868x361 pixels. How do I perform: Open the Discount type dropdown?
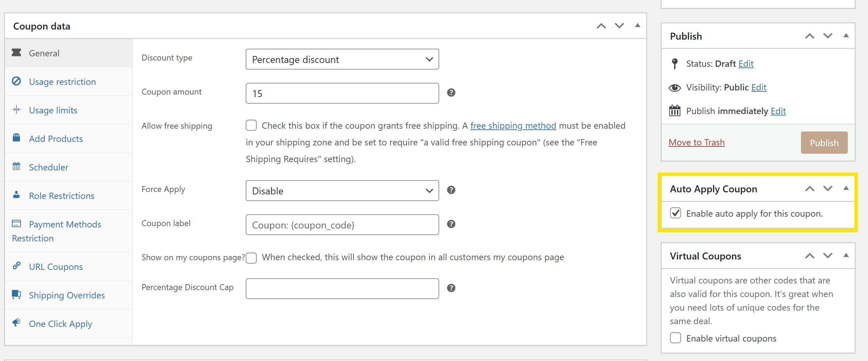click(x=342, y=59)
